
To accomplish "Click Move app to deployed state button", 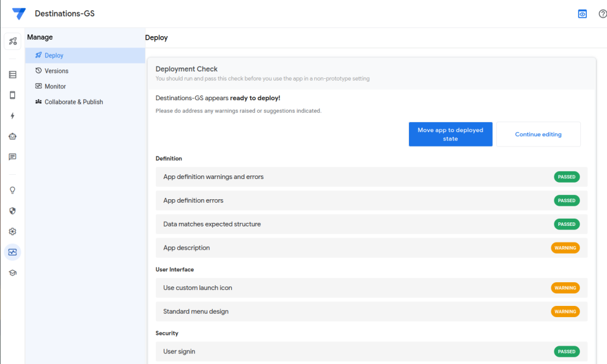I will coord(451,135).
